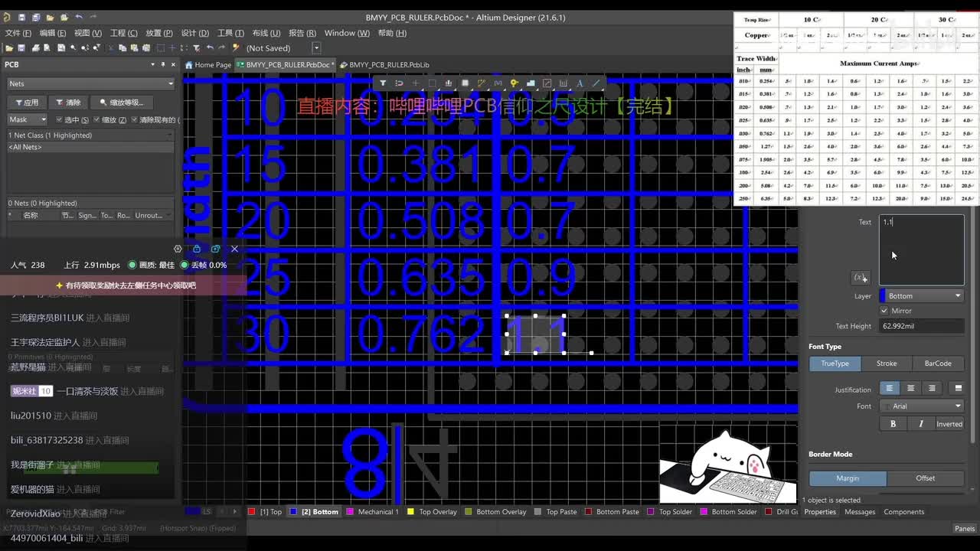This screenshot has width=980, height=551.
Task: Click the stream overlay settings gear icon
Action: (178, 249)
